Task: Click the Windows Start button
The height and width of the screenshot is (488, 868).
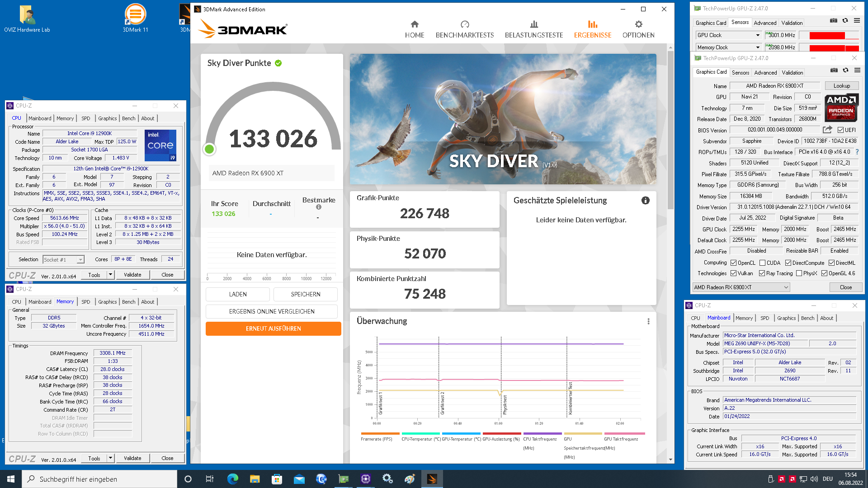Action: click(11, 479)
